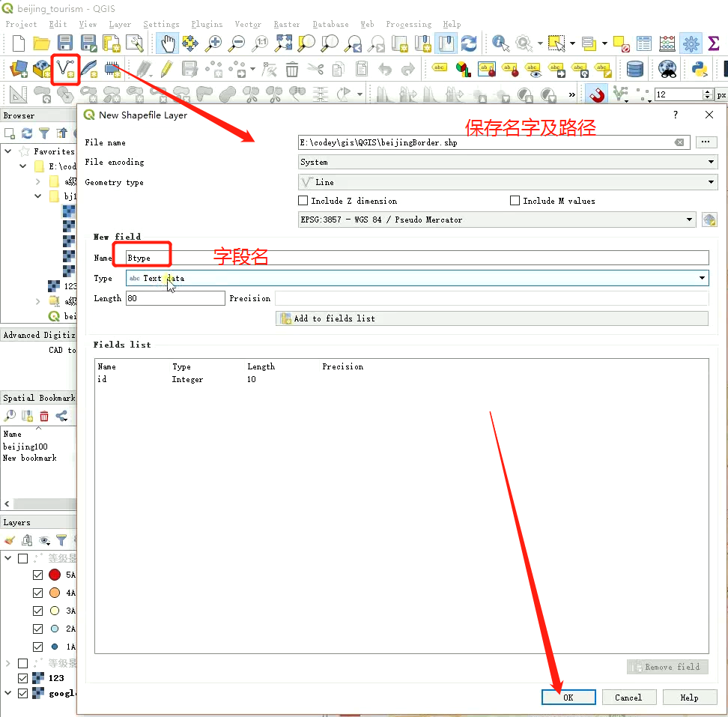
Task: Click the Select CRS globe button
Action: tap(709, 220)
